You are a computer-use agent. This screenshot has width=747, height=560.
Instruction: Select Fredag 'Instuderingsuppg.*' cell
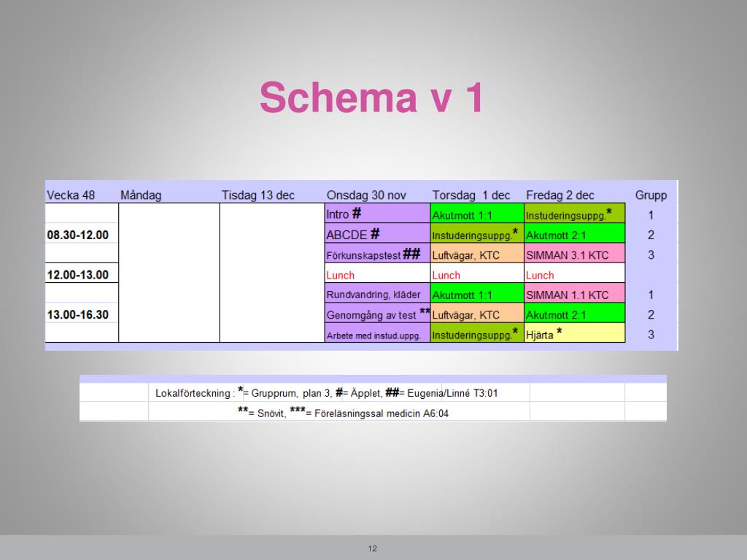point(575,214)
